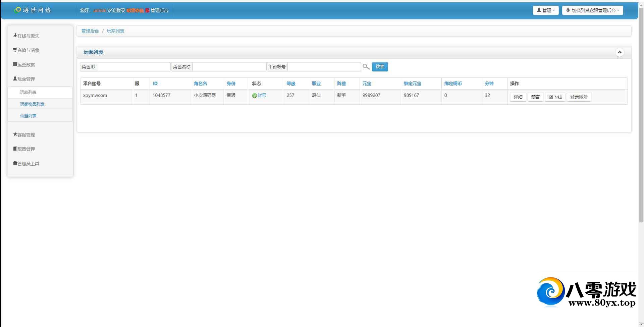Click 禁言 button for xpymwcom
Screen dimensions: 644x327
535,97
